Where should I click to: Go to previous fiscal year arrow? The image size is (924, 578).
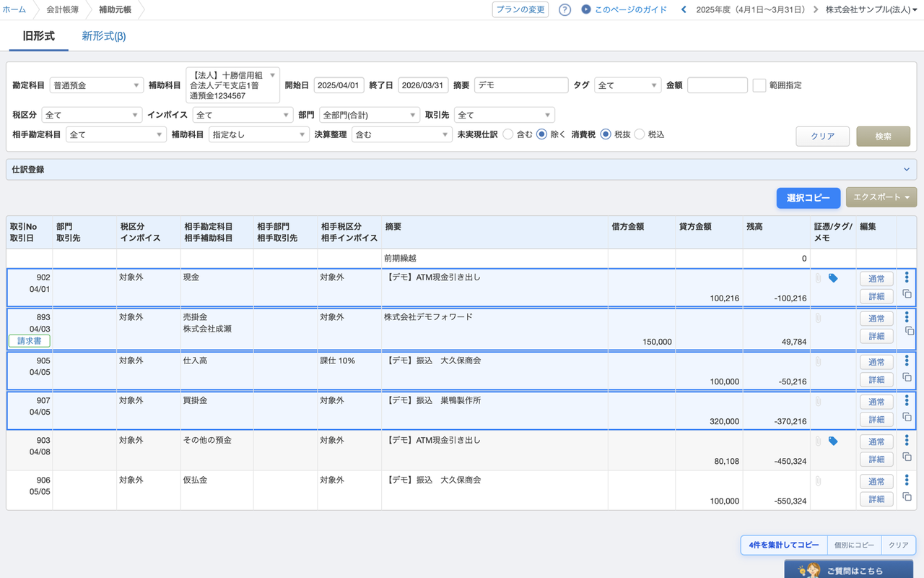(684, 10)
